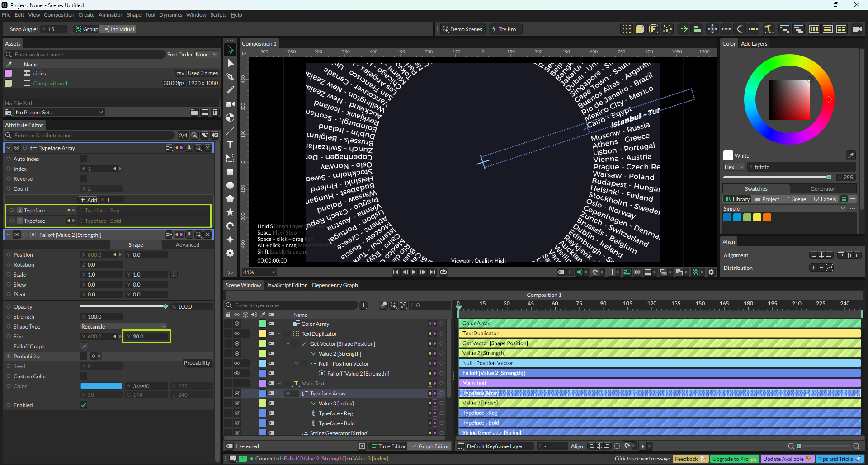Open the Animation menu
The height and width of the screenshot is (465, 868).
tap(111, 15)
